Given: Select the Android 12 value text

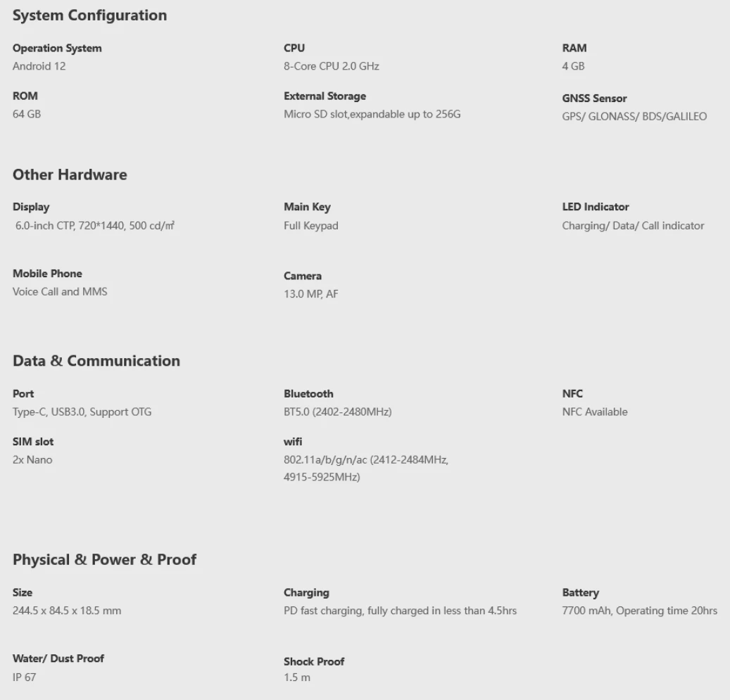Looking at the screenshot, I should [x=39, y=66].
